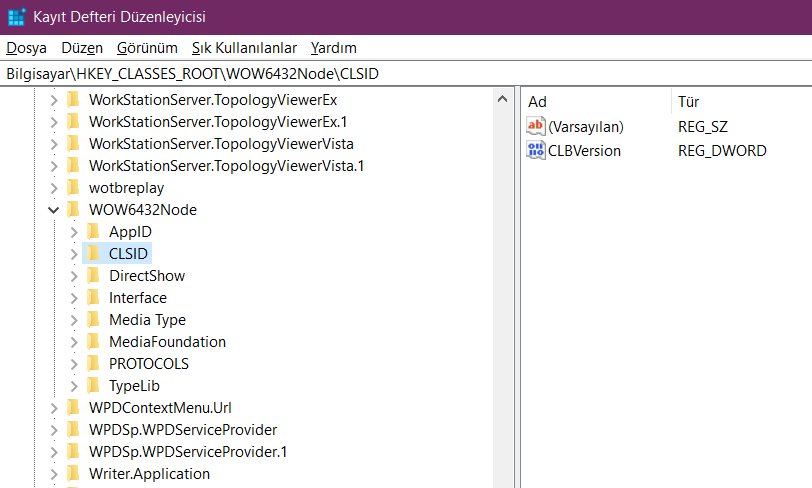
Task: Click the string value icon for (Varsayılan)
Action: pos(535,126)
